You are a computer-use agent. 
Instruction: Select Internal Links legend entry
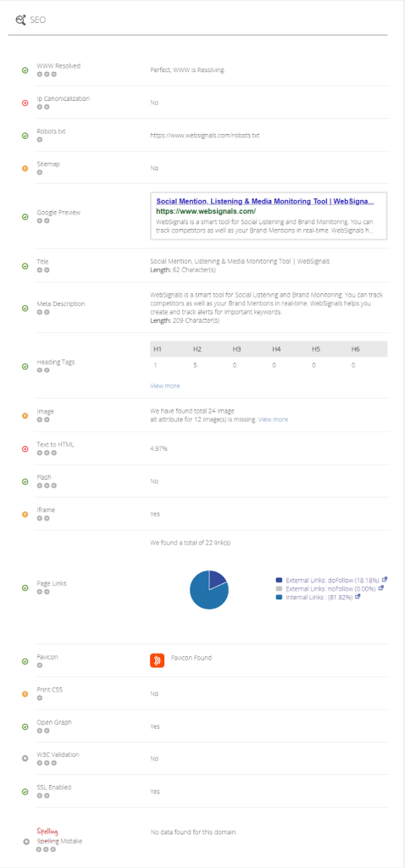319,598
